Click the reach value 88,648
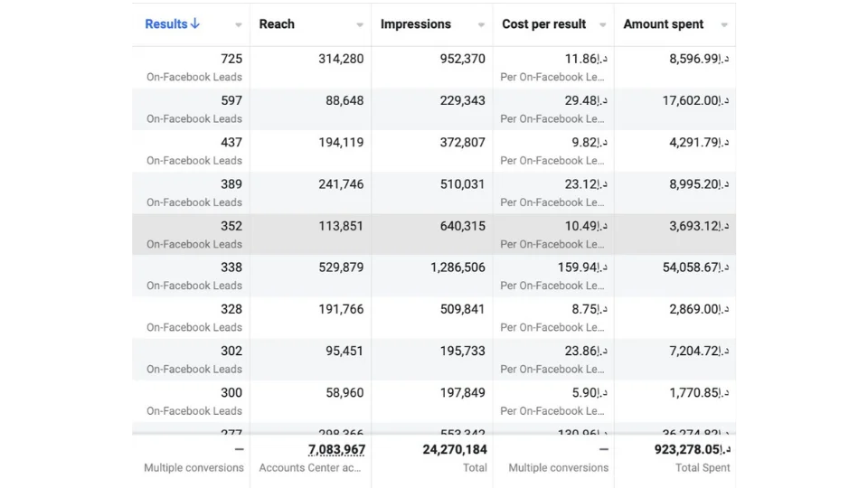This screenshot has height=488, width=868. 344,100
